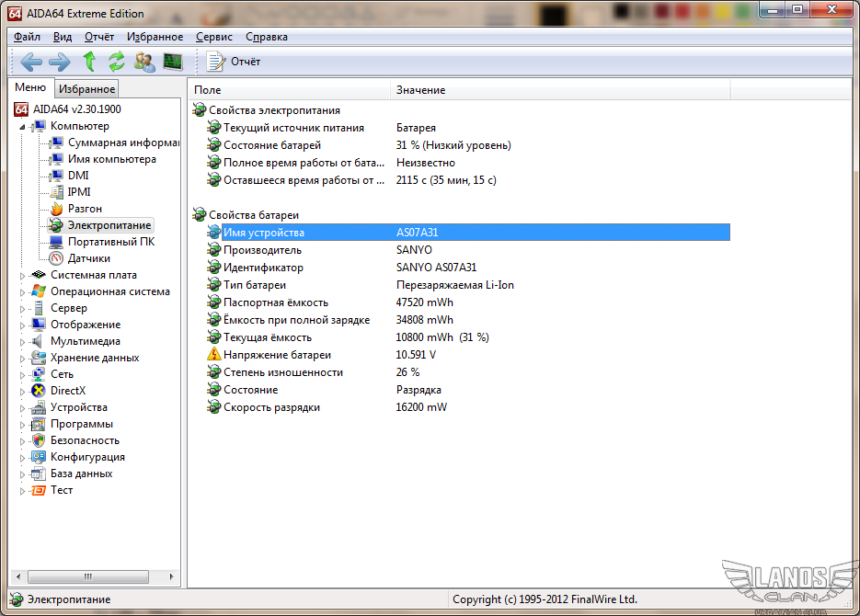Select the Состояние батарей row
Screen dimensions: 860x616
tap(468, 145)
